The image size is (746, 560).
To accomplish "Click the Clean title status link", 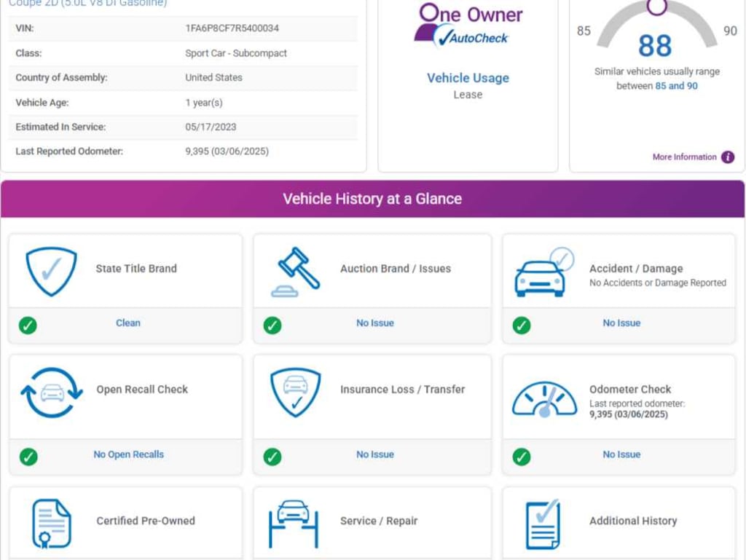I will (128, 323).
